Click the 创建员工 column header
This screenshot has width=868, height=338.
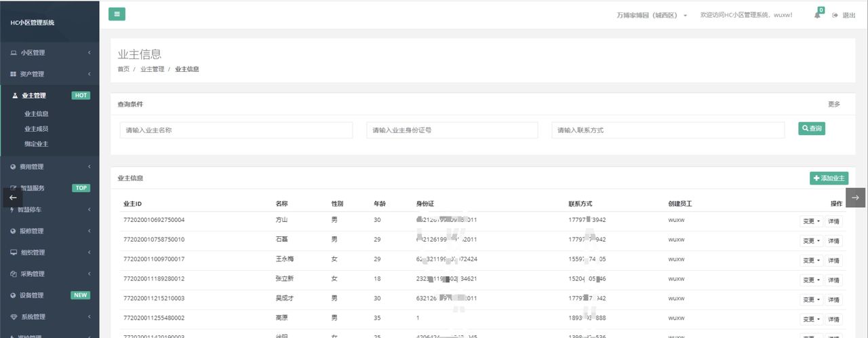click(x=680, y=204)
